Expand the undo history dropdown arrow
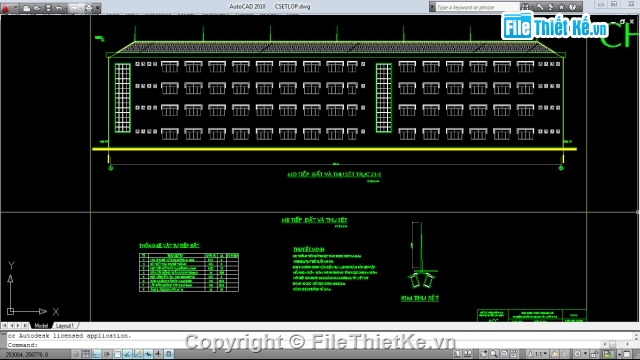This screenshot has height=360, width=640. [66, 9]
